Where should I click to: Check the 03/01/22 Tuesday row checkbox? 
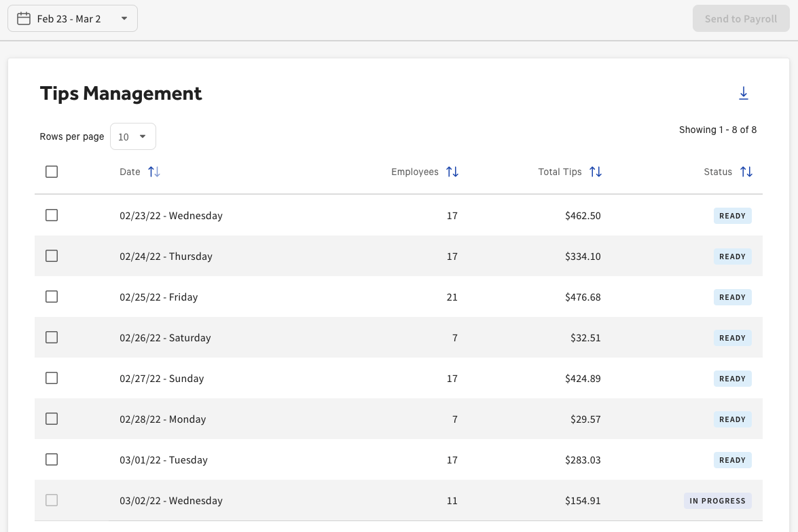pyautogui.click(x=52, y=460)
